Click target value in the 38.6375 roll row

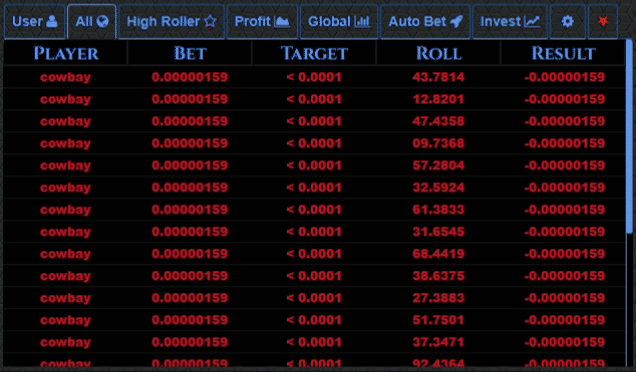tap(314, 276)
